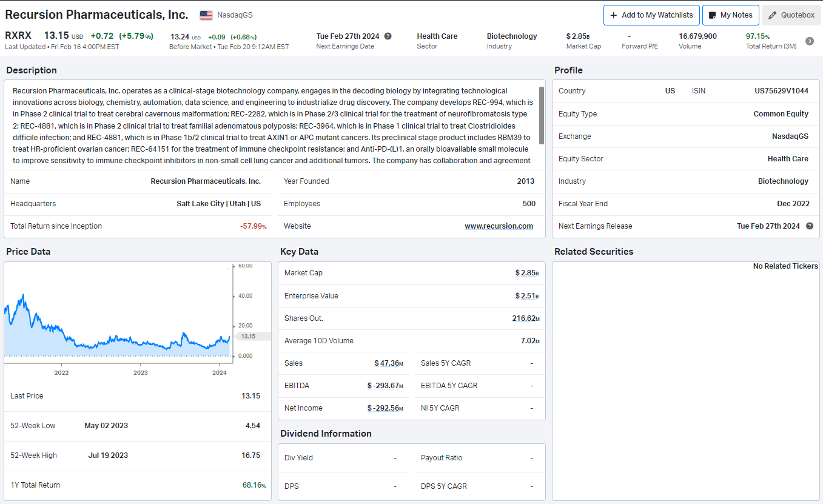The image size is (823, 504).
Task: Click the DPS 5Y CAGR label
Action: 444,486
